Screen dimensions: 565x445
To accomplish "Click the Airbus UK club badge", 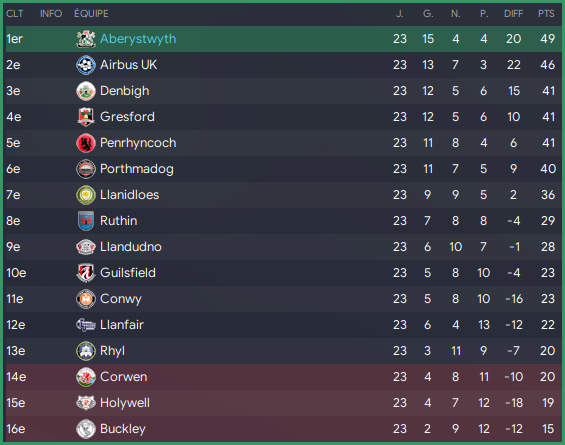I will (86, 65).
